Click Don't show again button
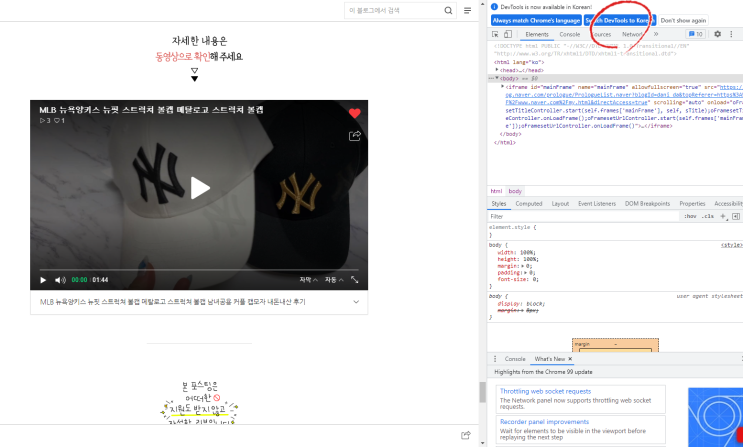The width and height of the screenshot is (743, 447). (683, 20)
